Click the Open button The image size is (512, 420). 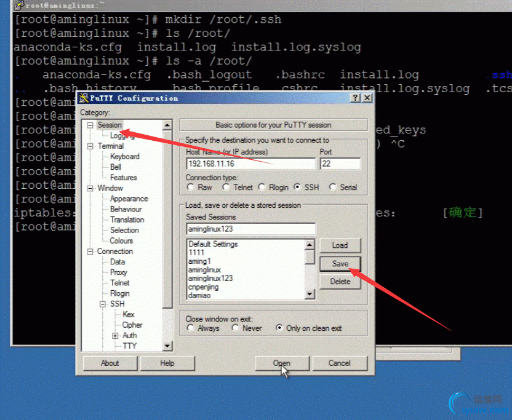282,363
